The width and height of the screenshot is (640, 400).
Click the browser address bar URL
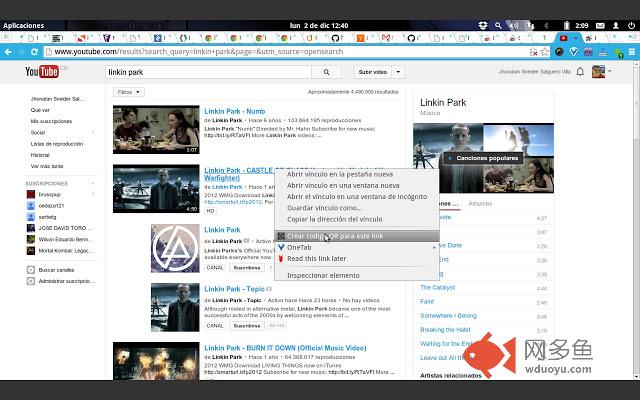[x=286, y=52]
